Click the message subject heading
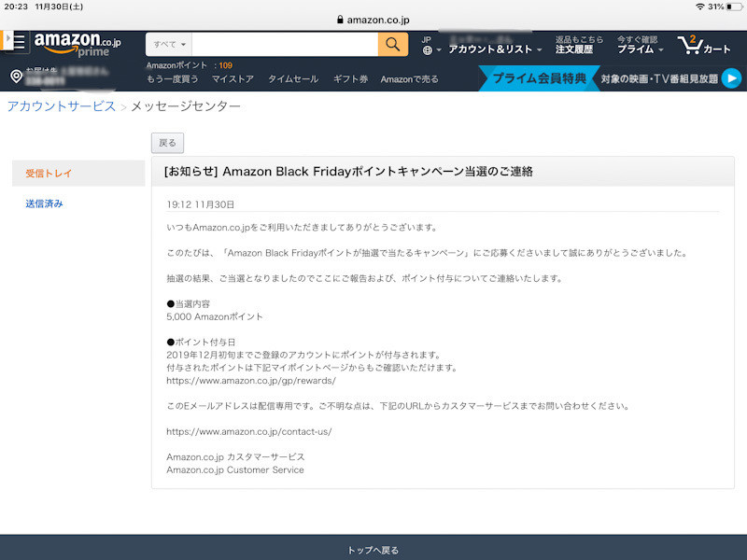The width and height of the screenshot is (747, 560). 348,172
